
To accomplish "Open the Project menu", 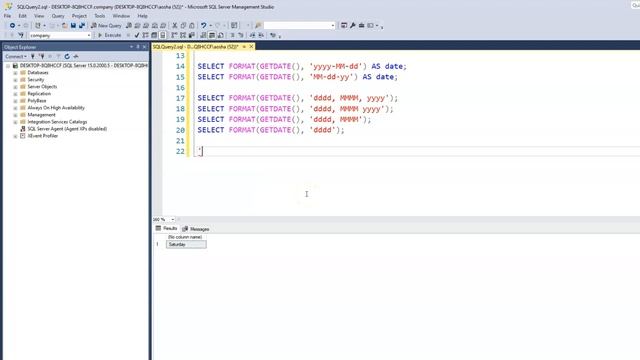I will [79, 16].
